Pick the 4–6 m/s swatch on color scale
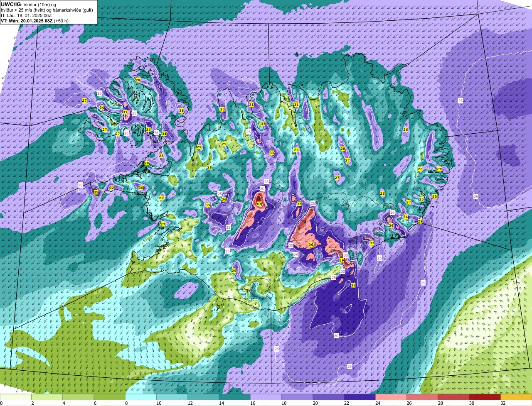532x406 pixels. (78, 397)
